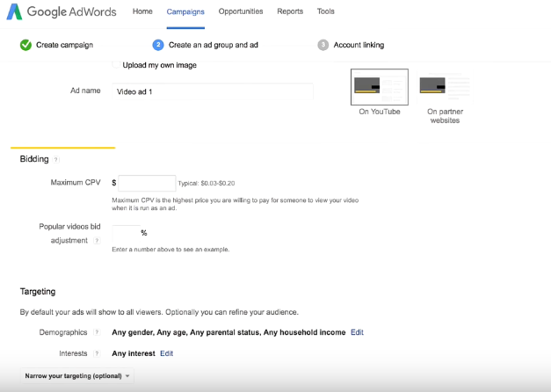Image resolution: width=551 pixels, height=392 pixels.
Task: Click the help icon next to Demographics
Action: 97,333
